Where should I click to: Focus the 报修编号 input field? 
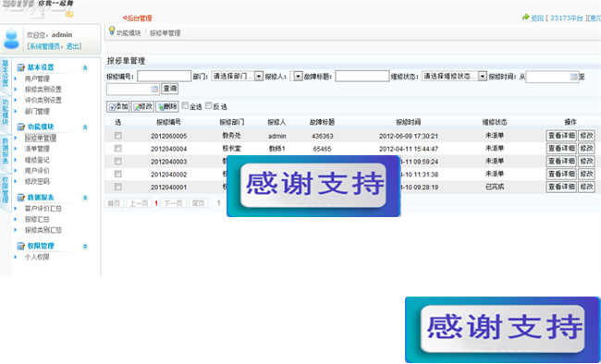point(164,77)
